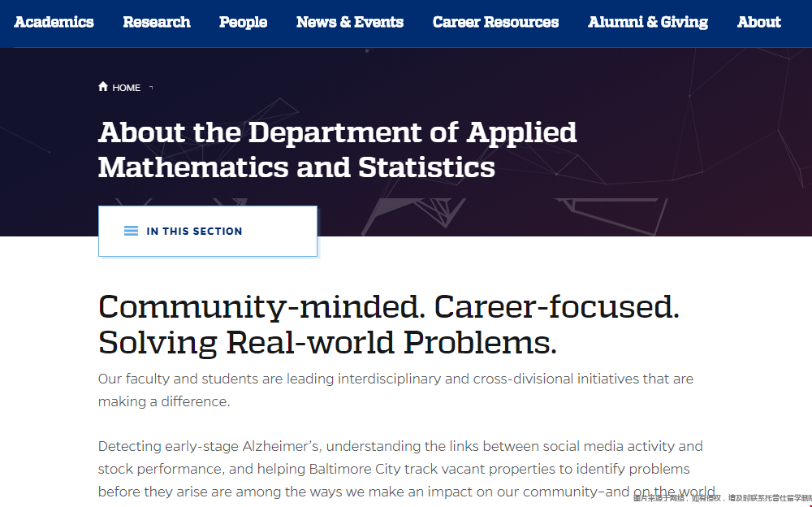Click the hamburger lines icon beside In This Section
The height and width of the screenshot is (507, 812).
131,231
